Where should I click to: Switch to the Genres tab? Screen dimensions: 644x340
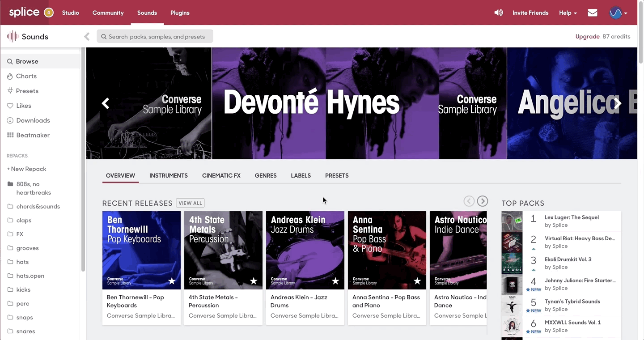266,175
